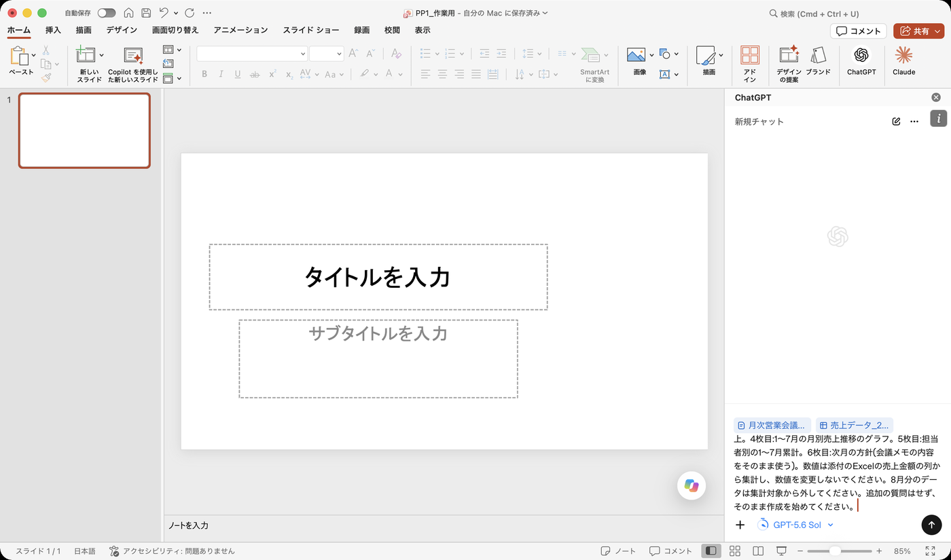Open the file name location dropdown

[545, 13]
